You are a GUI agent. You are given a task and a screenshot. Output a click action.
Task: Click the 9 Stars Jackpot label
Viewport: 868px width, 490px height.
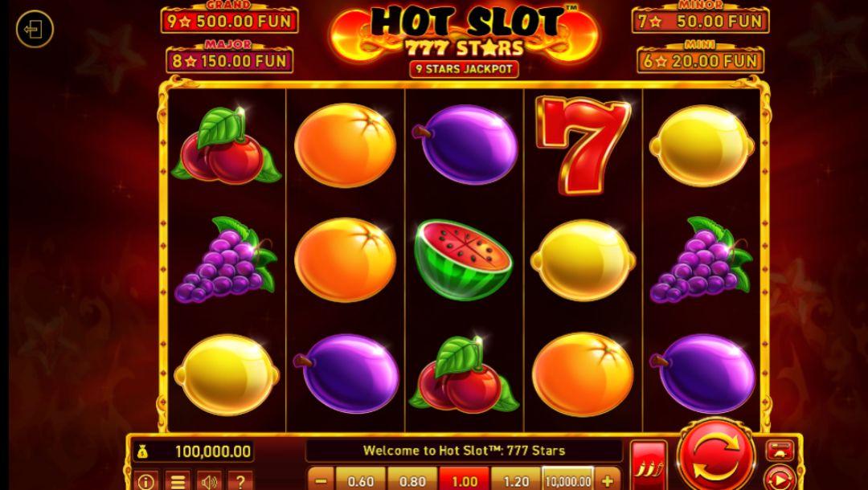(x=464, y=69)
